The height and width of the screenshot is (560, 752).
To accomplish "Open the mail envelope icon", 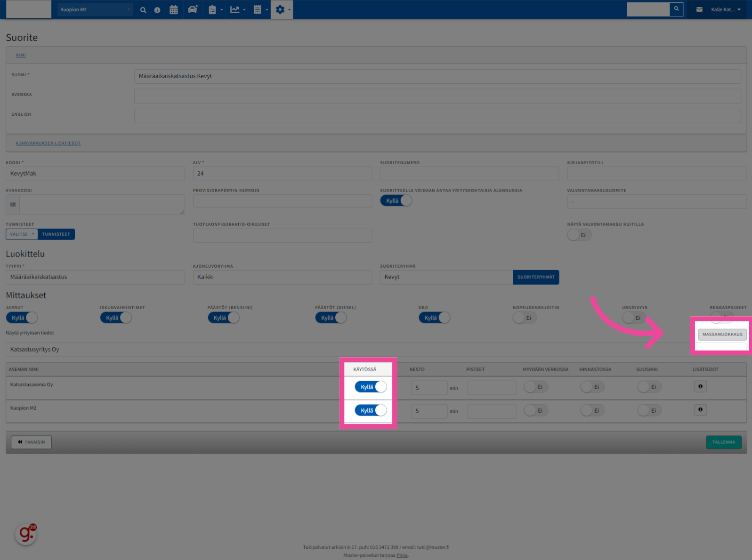I will [x=699, y=9].
